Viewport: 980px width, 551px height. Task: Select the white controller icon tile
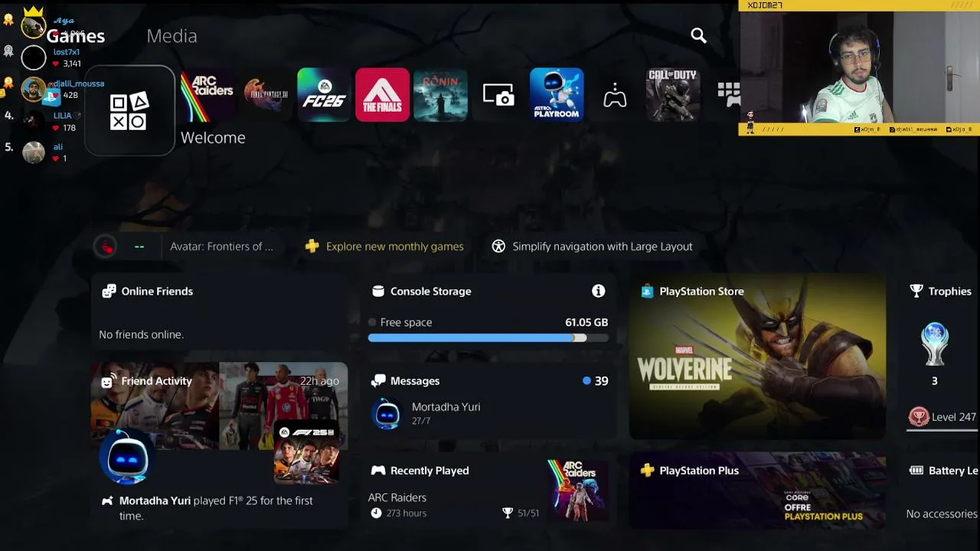tap(615, 96)
